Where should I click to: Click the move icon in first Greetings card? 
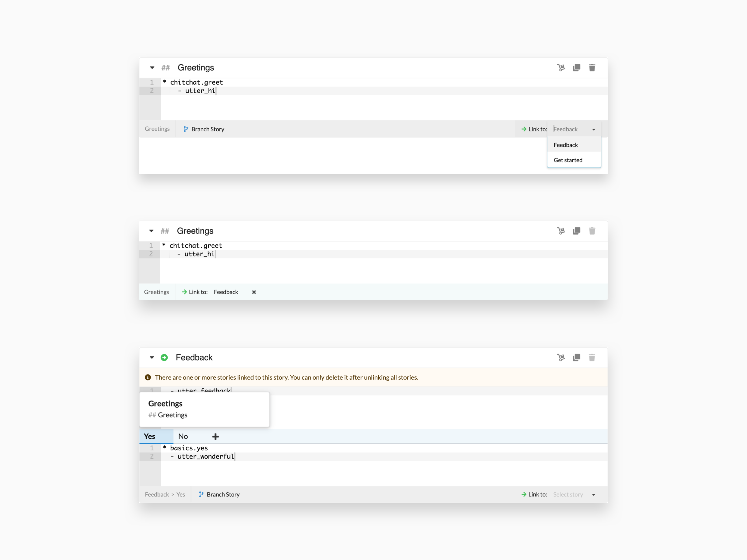[x=561, y=68]
